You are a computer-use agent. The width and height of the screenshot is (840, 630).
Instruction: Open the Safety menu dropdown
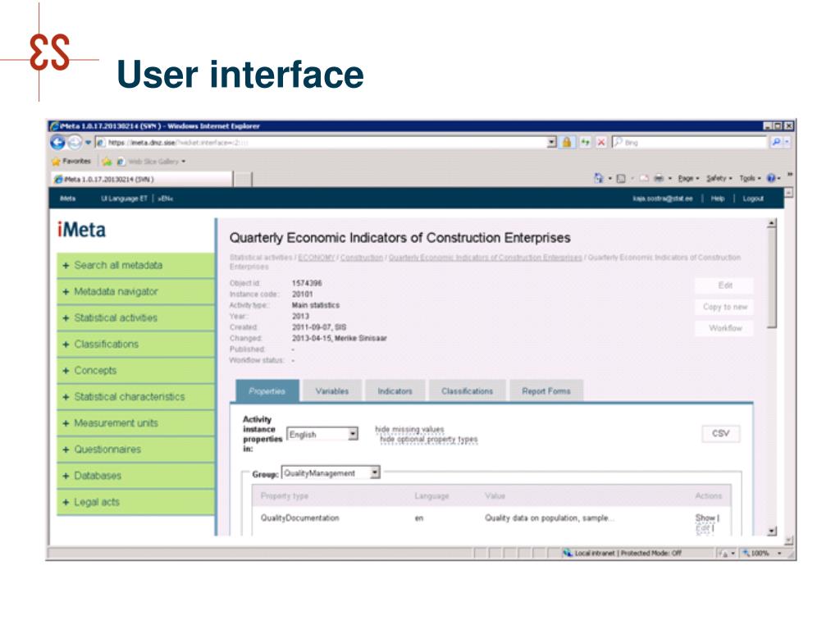tap(719, 178)
